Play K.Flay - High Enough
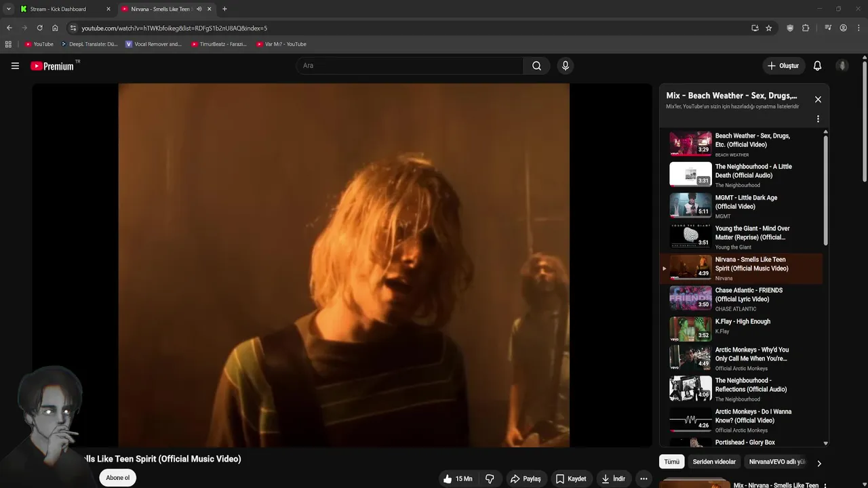 click(x=742, y=329)
